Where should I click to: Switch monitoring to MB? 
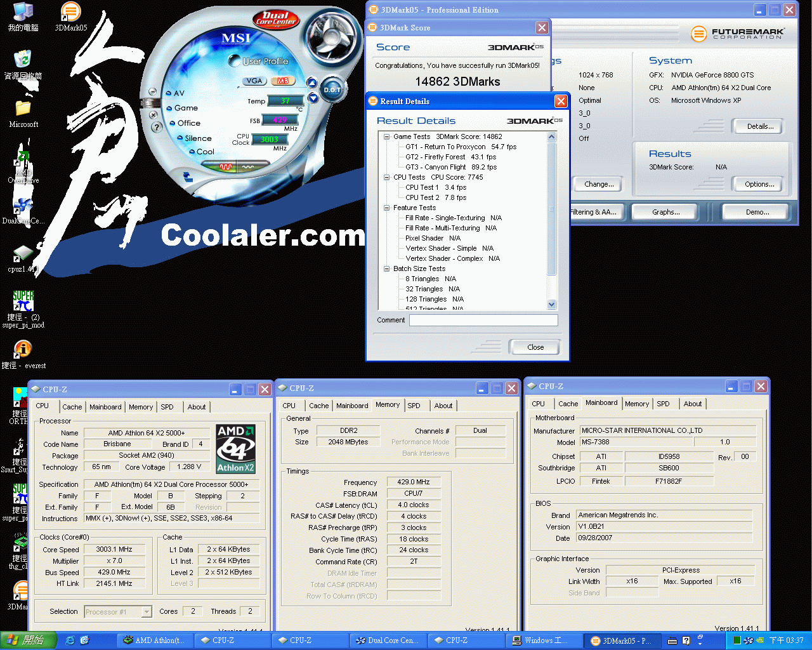(282, 81)
